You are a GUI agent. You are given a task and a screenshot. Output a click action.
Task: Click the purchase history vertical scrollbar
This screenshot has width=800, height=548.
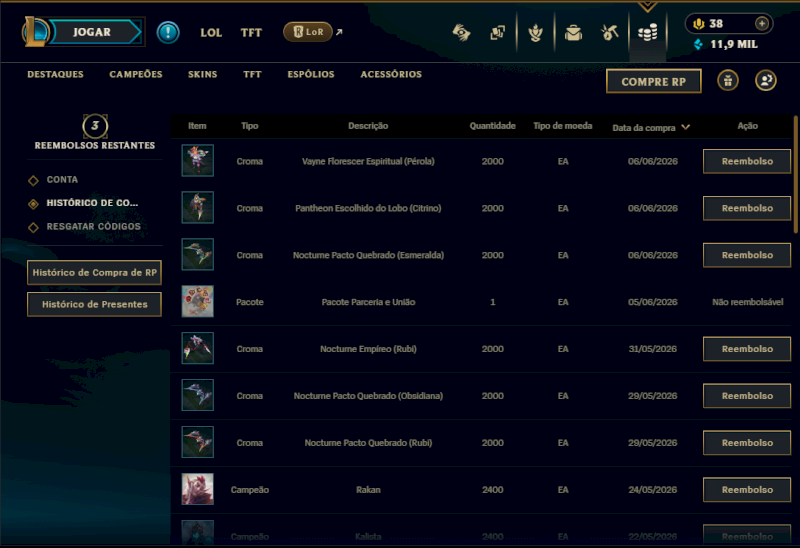pos(796,175)
